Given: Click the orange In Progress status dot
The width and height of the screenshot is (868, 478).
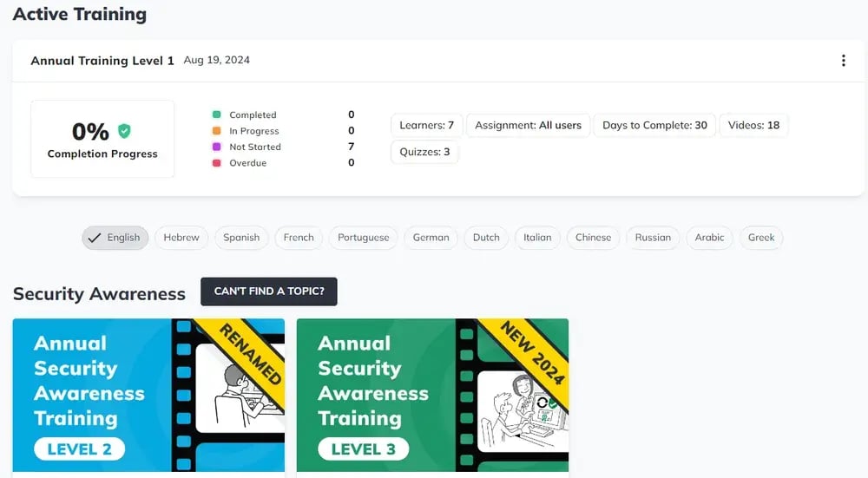Looking at the screenshot, I should 216,131.
